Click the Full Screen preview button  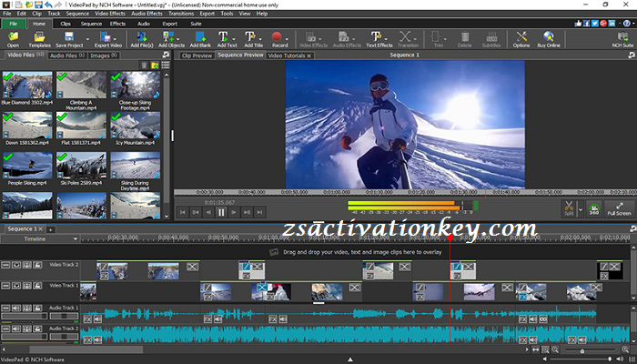coord(619,208)
